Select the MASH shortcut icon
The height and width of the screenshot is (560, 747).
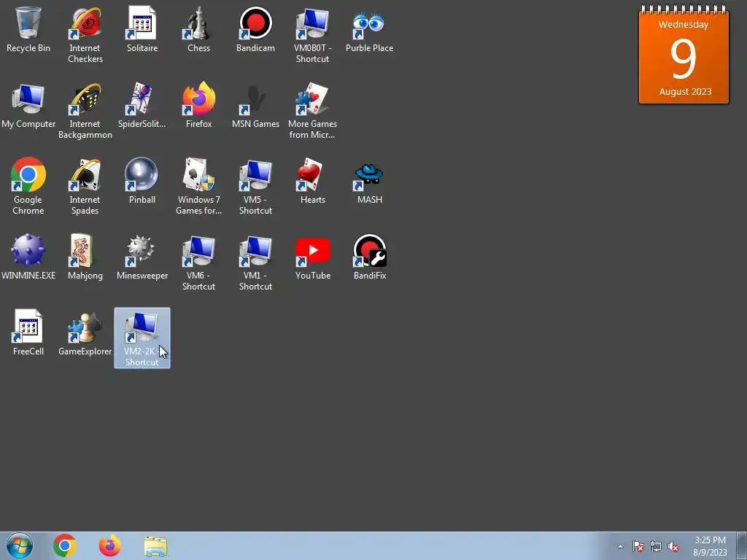[x=369, y=182]
